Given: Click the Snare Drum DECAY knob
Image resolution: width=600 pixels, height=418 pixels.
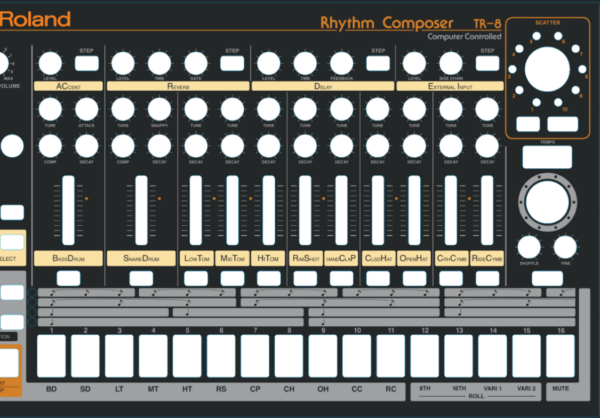Looking at the screenshot, I should pos(159,146).
